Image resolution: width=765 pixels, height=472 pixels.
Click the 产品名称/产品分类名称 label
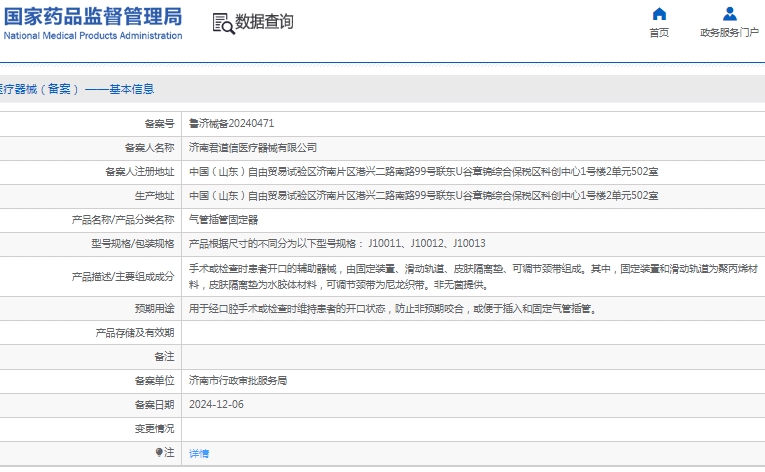point(123,220)
